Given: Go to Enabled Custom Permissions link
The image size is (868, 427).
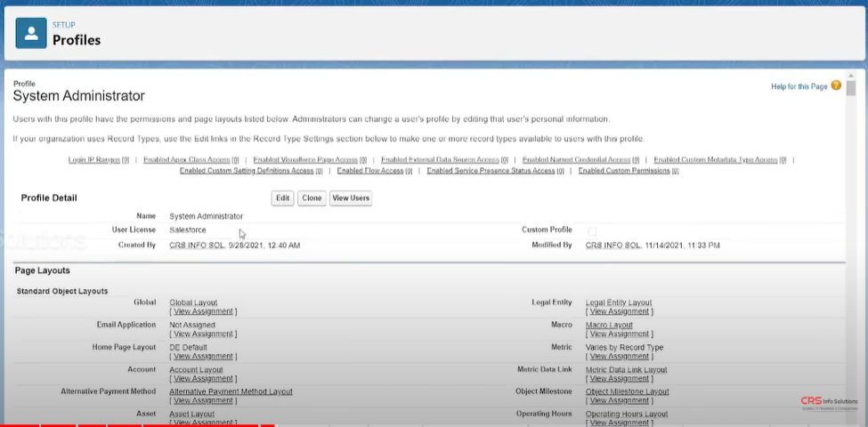Looking at the screenshot, I should coord(624,171).
